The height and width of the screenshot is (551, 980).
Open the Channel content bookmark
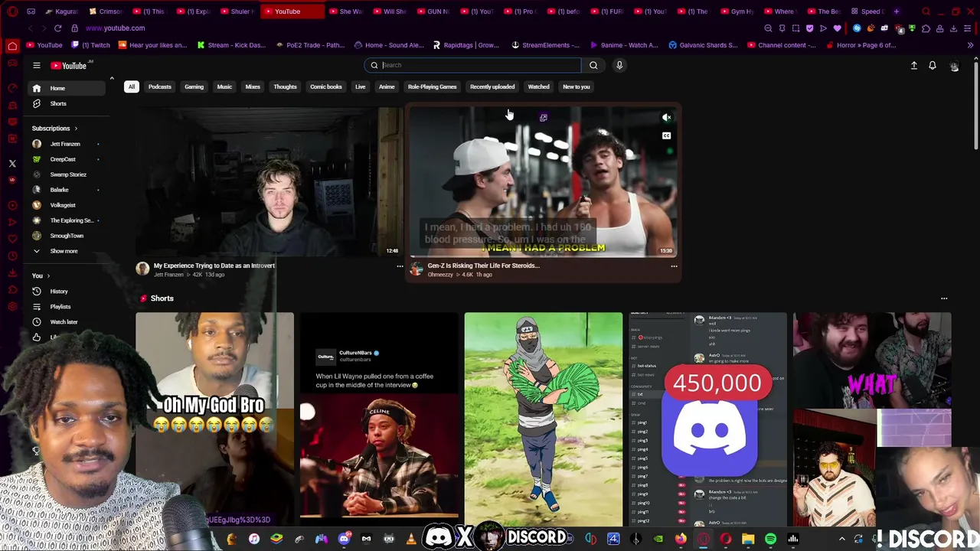click(x=781, y=45)
